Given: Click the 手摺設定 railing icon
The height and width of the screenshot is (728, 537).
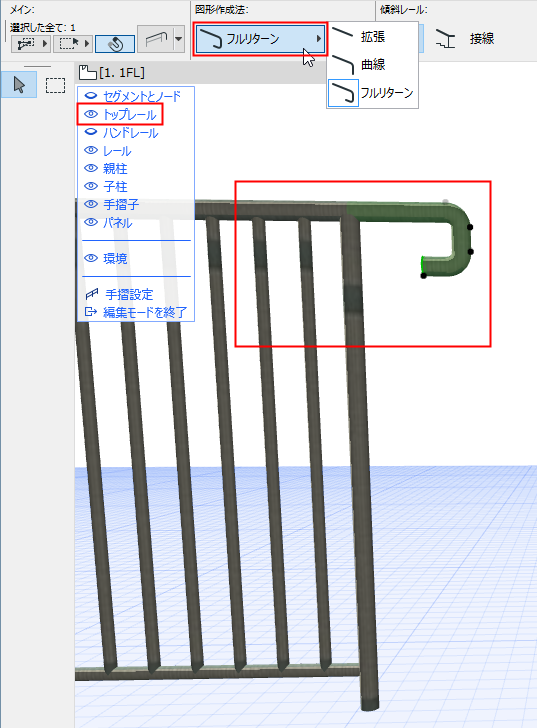Looking at the screenshot, I should pos(92,294).
